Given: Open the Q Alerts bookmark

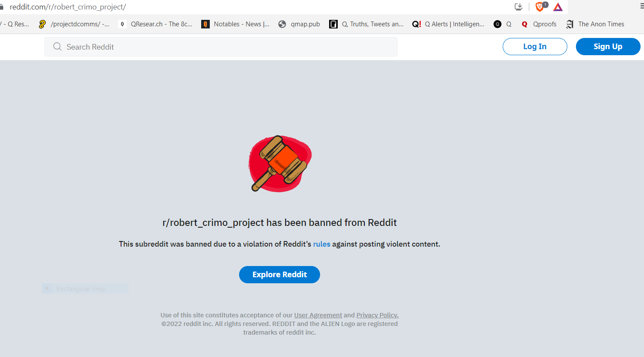Looking at the screenshot, I should pos(448,24).
